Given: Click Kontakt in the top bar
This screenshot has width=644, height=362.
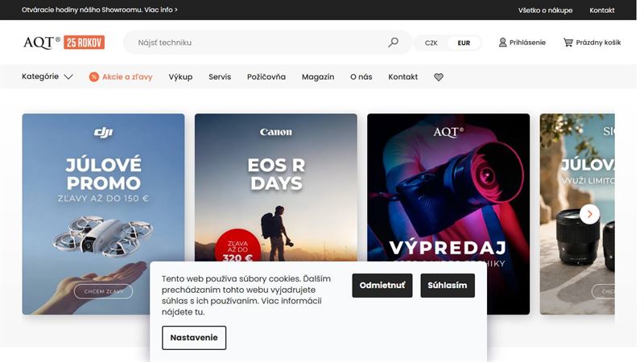Looking at the screenshot, I should coord(601,10).
